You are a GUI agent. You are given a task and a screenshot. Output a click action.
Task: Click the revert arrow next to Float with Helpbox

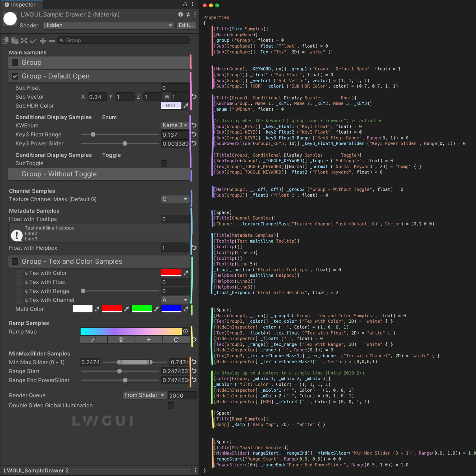[194, 248]
